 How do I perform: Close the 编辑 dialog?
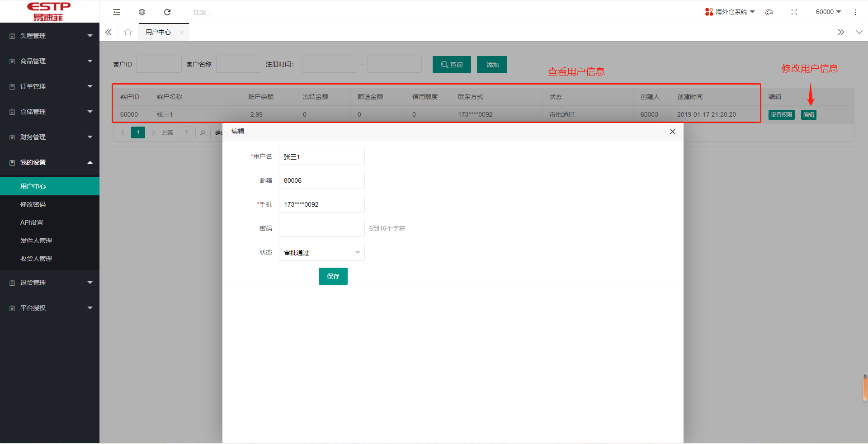tap(673, 132)
